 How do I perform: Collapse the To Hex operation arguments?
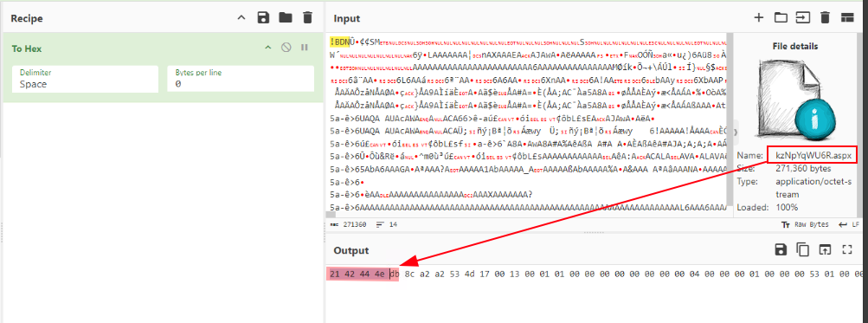click(x=268, y=48)
